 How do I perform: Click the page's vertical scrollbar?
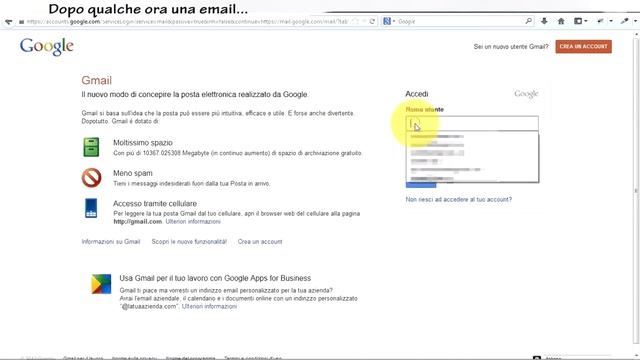click(636, 192)
